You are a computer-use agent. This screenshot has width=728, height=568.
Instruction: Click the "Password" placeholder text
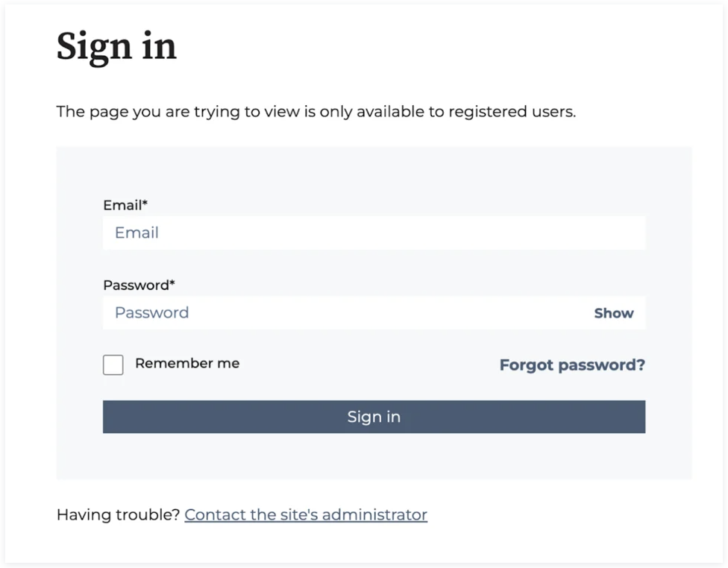(x=151, y=313)
